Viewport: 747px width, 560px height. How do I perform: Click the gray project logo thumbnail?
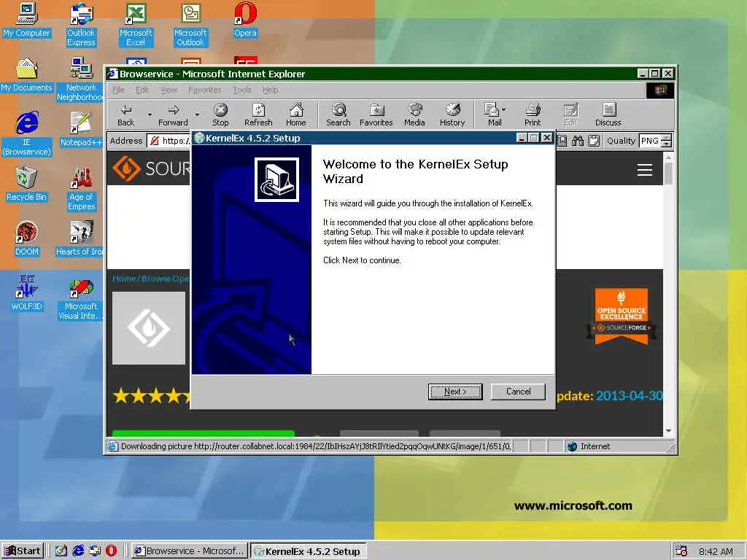pos(149,327)
